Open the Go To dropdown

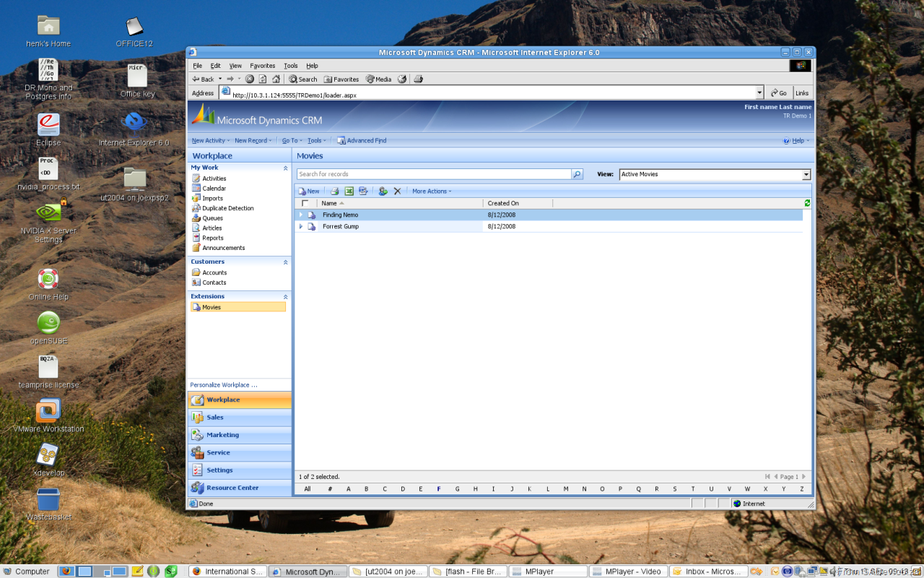tap(292, 141)
